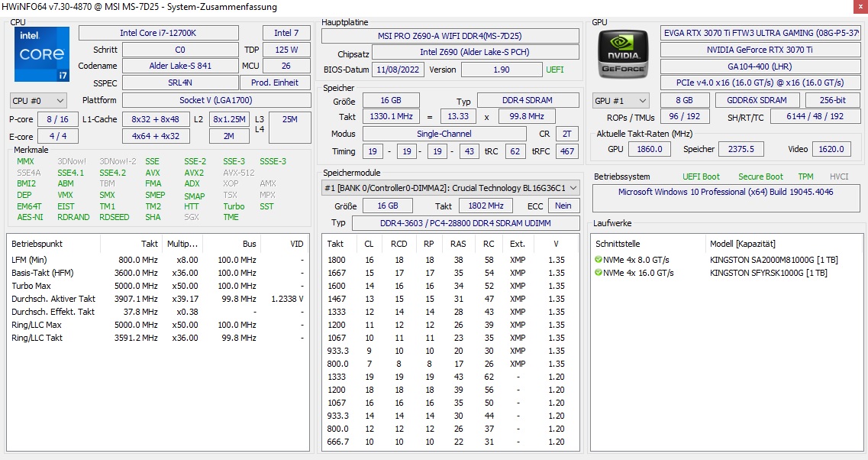This screenshot has height=460, width=868.
Task: Click memory size 16 GB field
Action: click(x=391, y=100)
